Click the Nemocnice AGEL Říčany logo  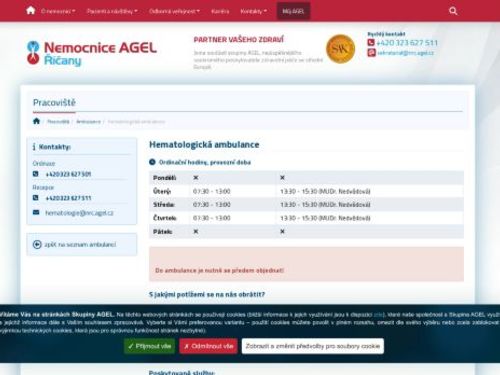click(x=91, y=53)
